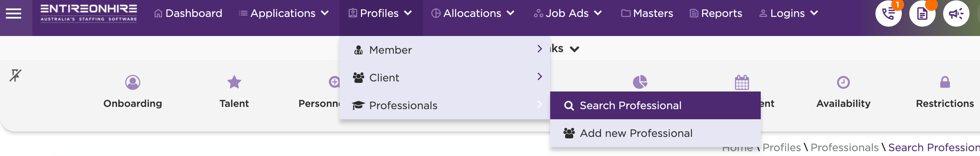980x156 pixels.
Task: Click the megaphone announcements icon
Action: (x=956, y=13)
